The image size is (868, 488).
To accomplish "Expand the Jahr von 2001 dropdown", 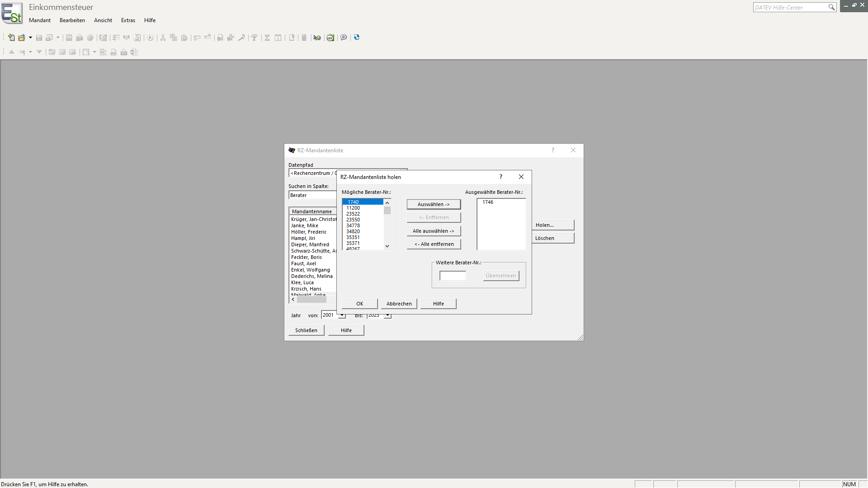I will click(342, 315).
